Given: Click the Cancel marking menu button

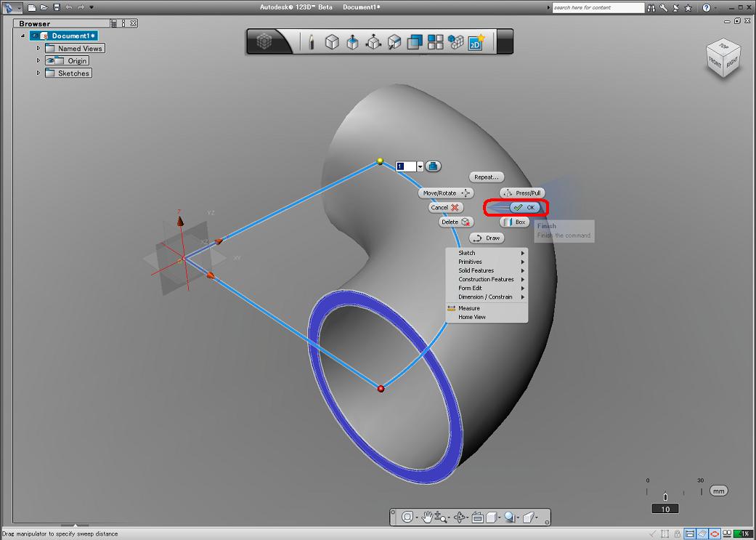Looking at the screenshot, I should click(445, 208).
